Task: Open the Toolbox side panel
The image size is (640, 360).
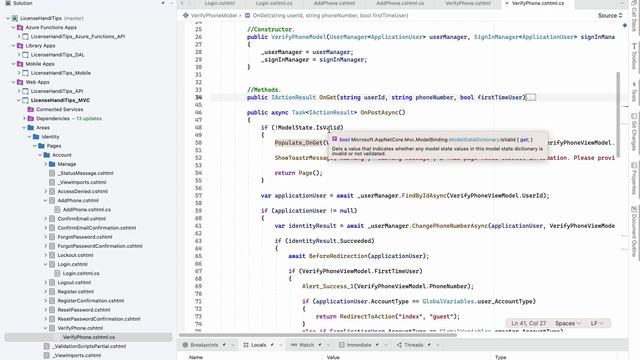Action: coord(634,55)
